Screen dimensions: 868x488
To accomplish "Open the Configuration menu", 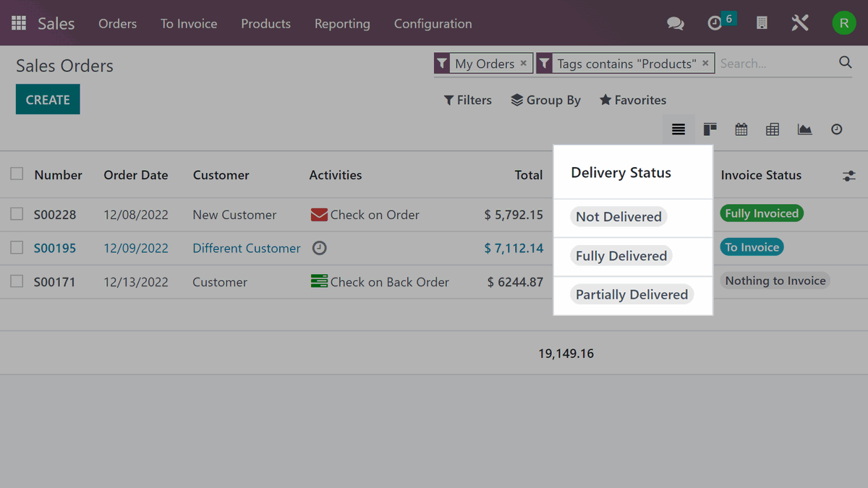I will (x=433, y=23).
